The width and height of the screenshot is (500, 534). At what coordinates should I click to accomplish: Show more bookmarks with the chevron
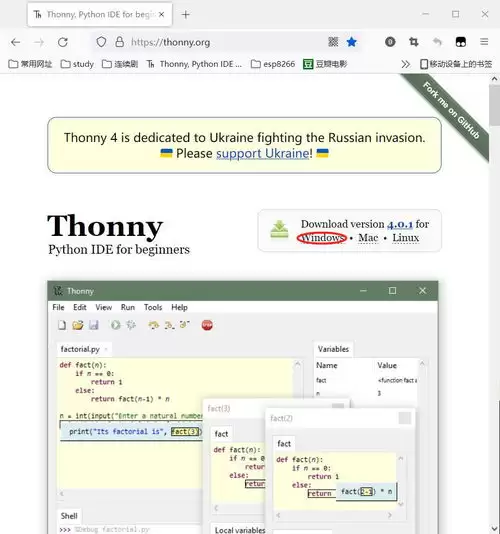pos(405,64)
